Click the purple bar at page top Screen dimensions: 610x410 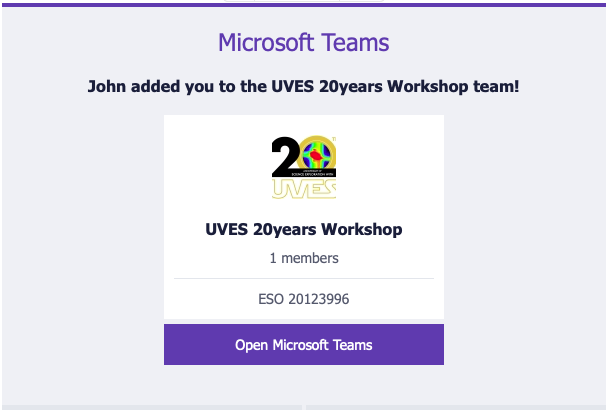click(x=304, y=5)
